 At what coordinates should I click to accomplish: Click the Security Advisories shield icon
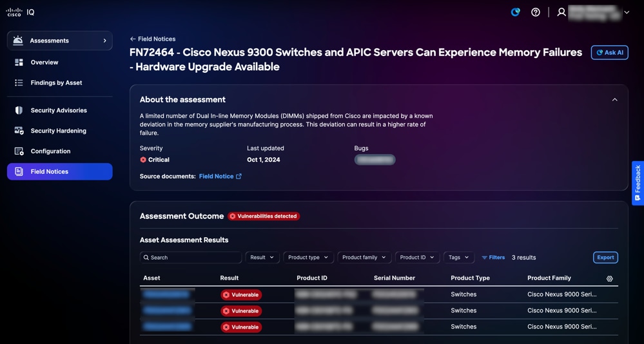click(19, 110)
